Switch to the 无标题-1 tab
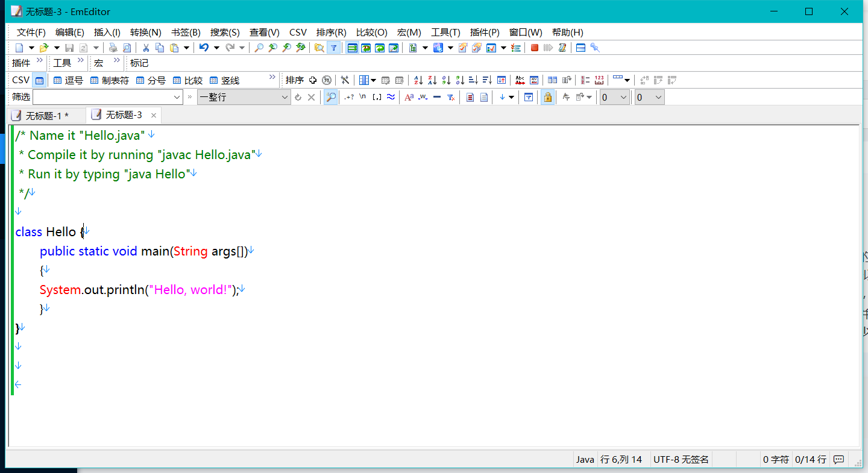The image size is (868, 473). [46, 116]
